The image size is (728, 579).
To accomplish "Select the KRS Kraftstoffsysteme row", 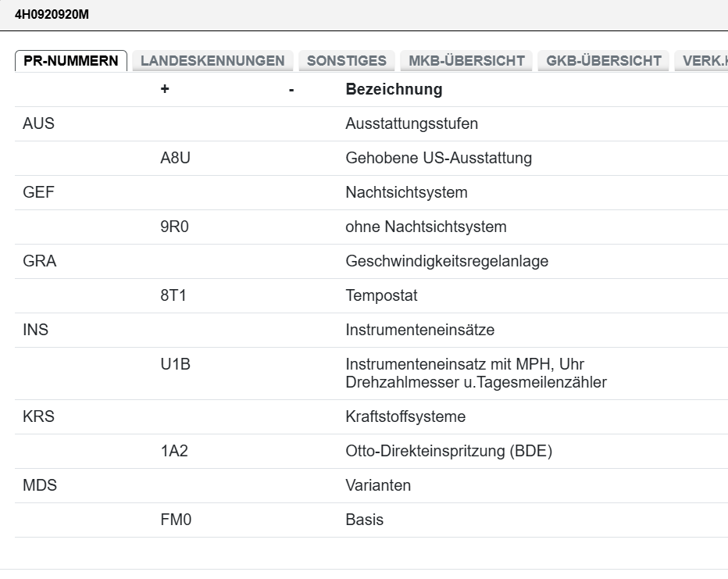I will coord(39,416).
